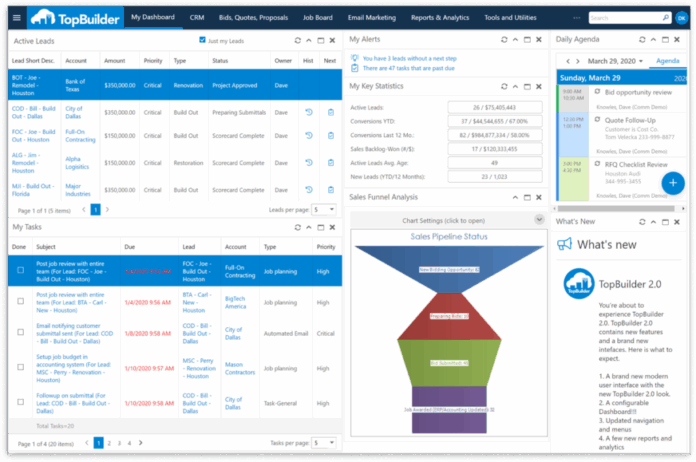Click the Daily Agenda horizontal scrollbar
696x462 pixels.
[x=616, y=208]
